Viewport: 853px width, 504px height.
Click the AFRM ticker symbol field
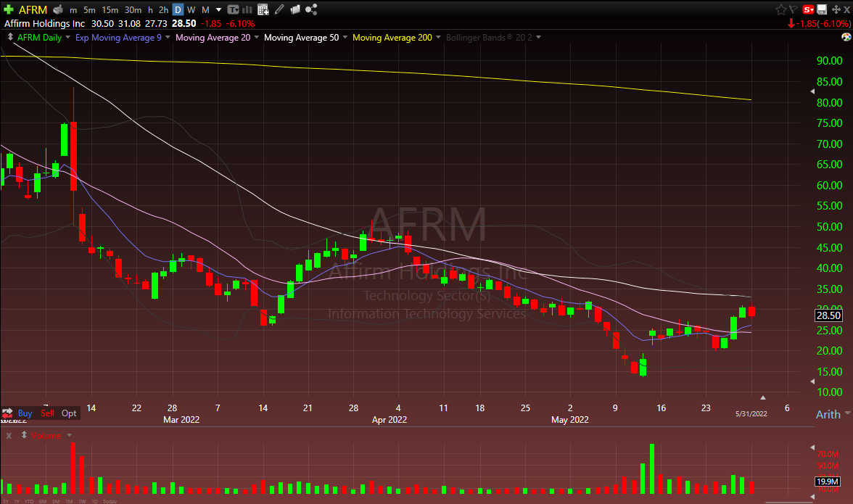pos(33,9)
